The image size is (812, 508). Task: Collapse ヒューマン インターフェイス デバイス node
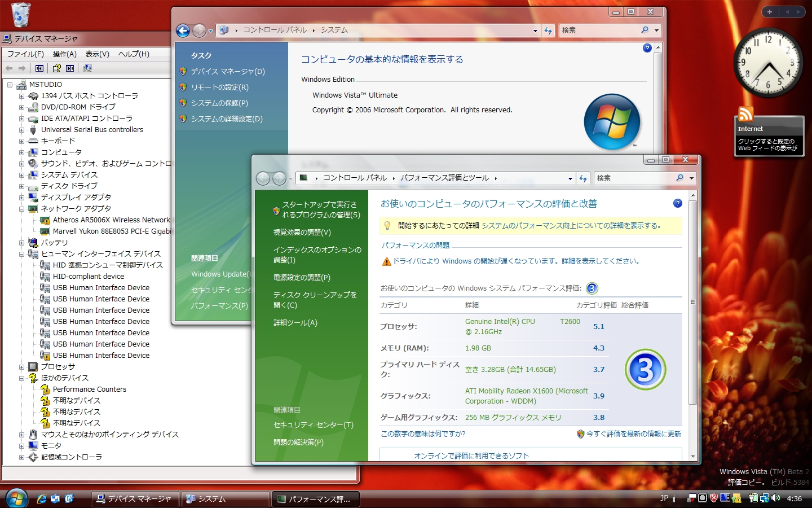[x=22, y=254]
